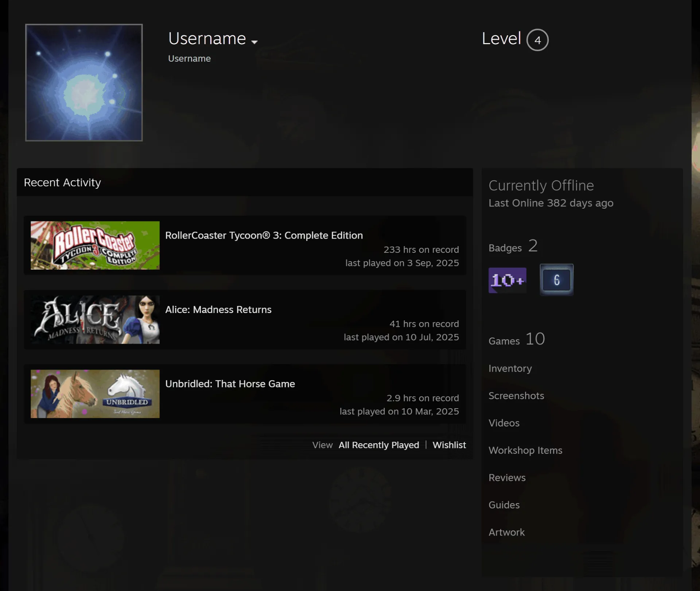Click 'last played on 3 Sep, 2025'
The image size is (700, 591).
402,263
